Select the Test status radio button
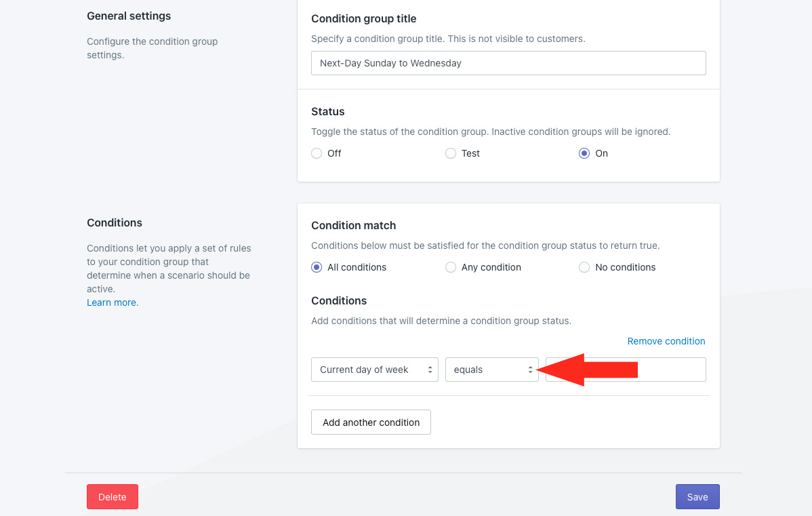This screenshot has height=516, width=812. point(451,153)
